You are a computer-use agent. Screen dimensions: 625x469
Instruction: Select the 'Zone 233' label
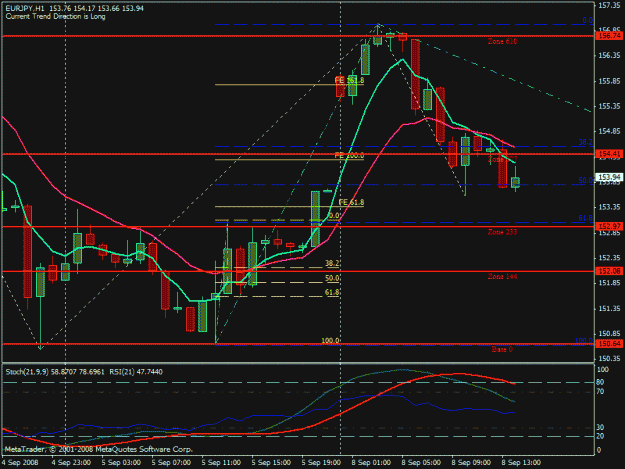click(502, 232)
